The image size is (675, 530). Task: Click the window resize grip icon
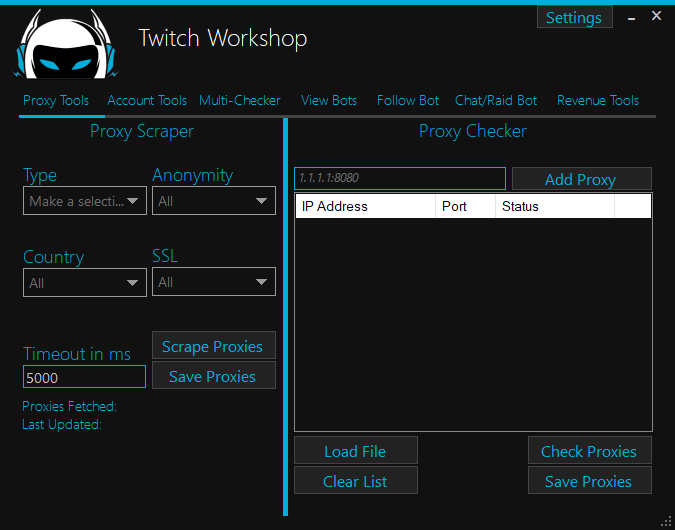coord(666,521)
